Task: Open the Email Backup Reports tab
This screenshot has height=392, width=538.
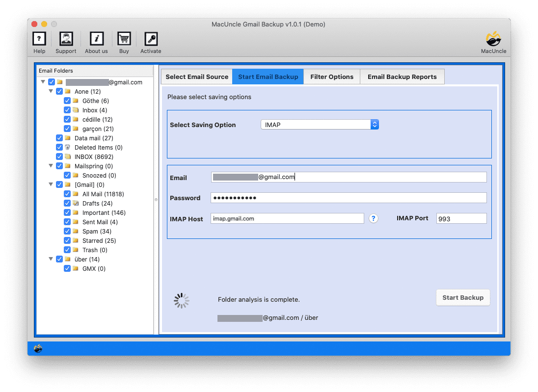Action: pos(402,77)
